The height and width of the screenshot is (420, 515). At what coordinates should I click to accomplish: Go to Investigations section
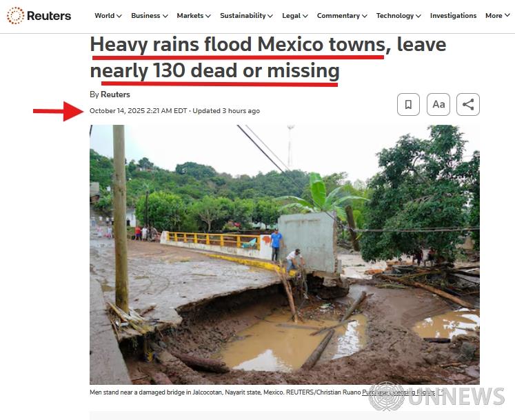click(x=453, y=15)
